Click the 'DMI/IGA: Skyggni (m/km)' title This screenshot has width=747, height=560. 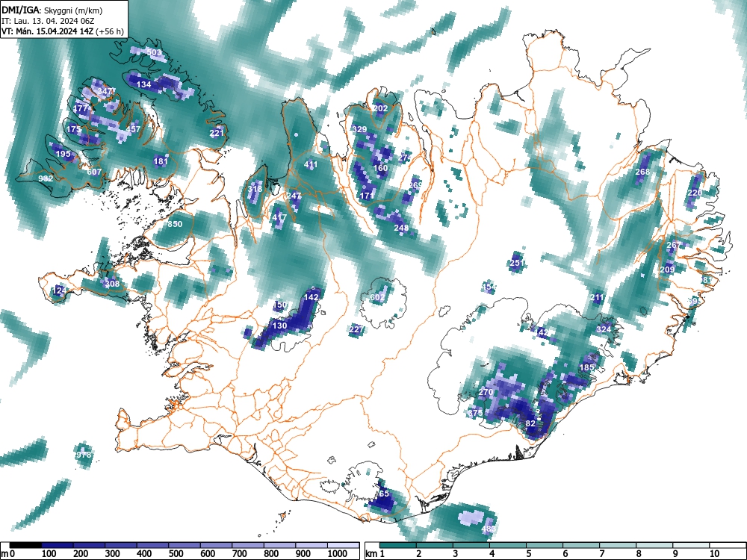click(52, 10)
